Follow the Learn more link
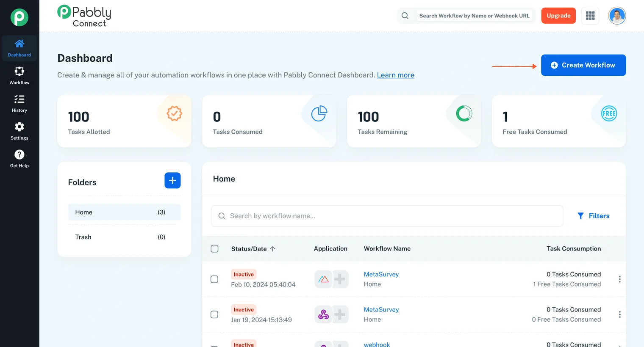The width and height of the screenshot is (644, 347). (x=396, y=75)
